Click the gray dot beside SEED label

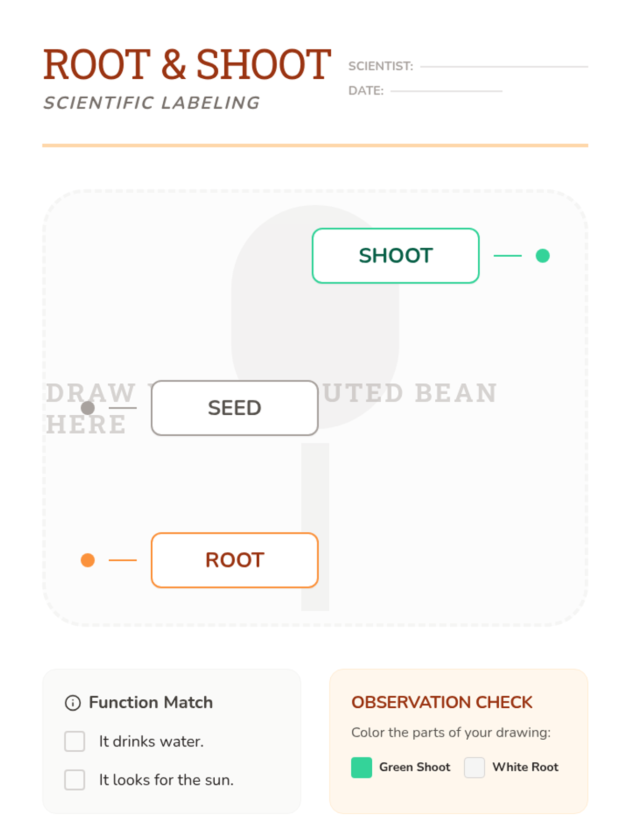coord(88,408)
